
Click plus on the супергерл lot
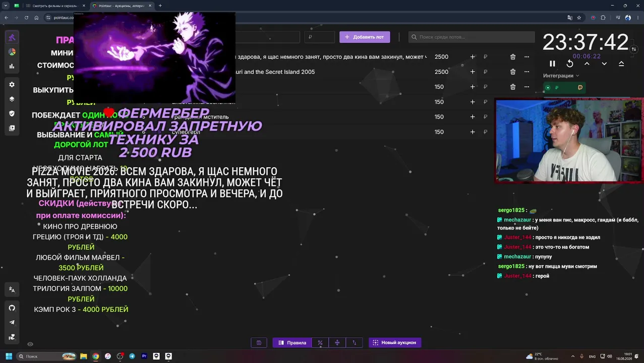tap(473, 132)
